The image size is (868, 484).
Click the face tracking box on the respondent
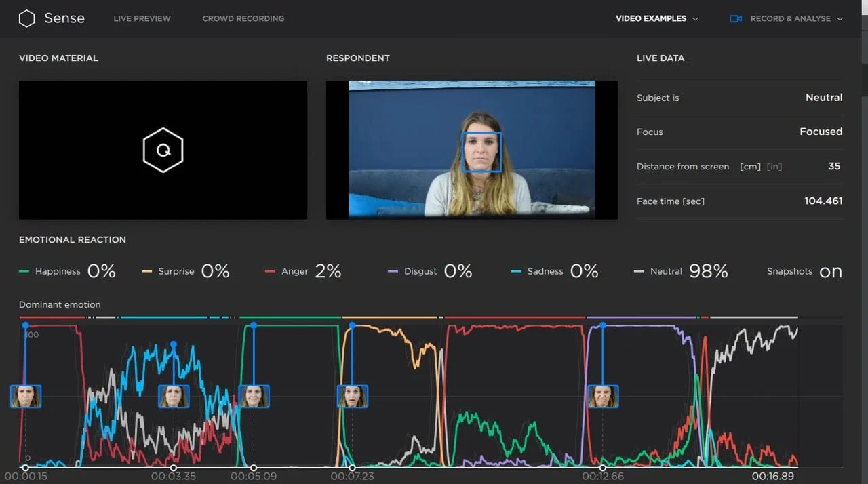point(481,152)
